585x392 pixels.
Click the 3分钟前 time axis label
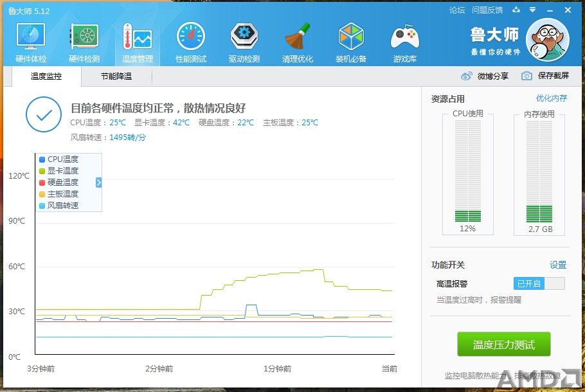pos(41,368)
